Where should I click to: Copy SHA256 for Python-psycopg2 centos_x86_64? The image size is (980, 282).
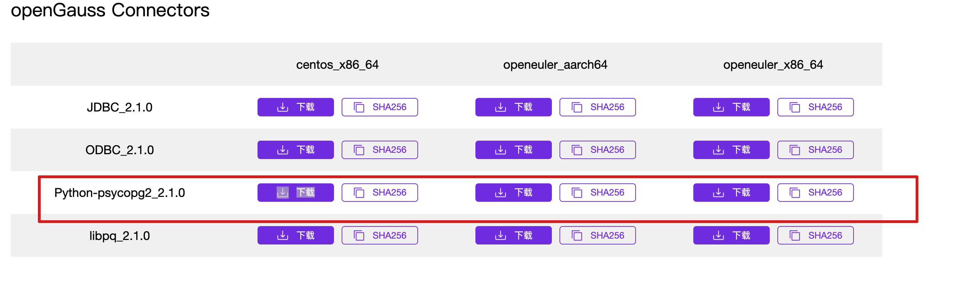click(x=379, y=193)
